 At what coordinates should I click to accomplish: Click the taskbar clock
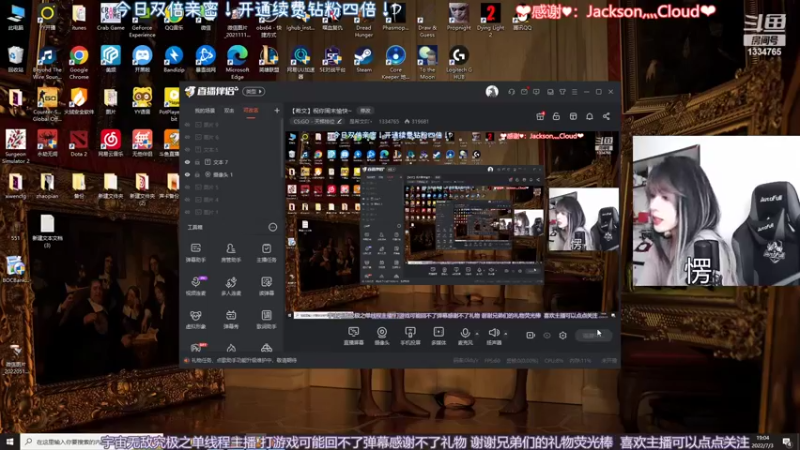(763, 442)
